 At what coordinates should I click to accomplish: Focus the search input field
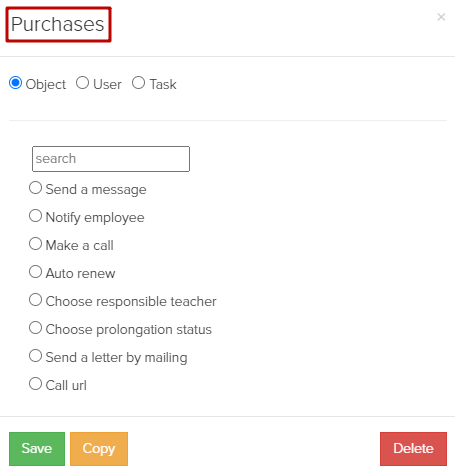pos(111,159)
